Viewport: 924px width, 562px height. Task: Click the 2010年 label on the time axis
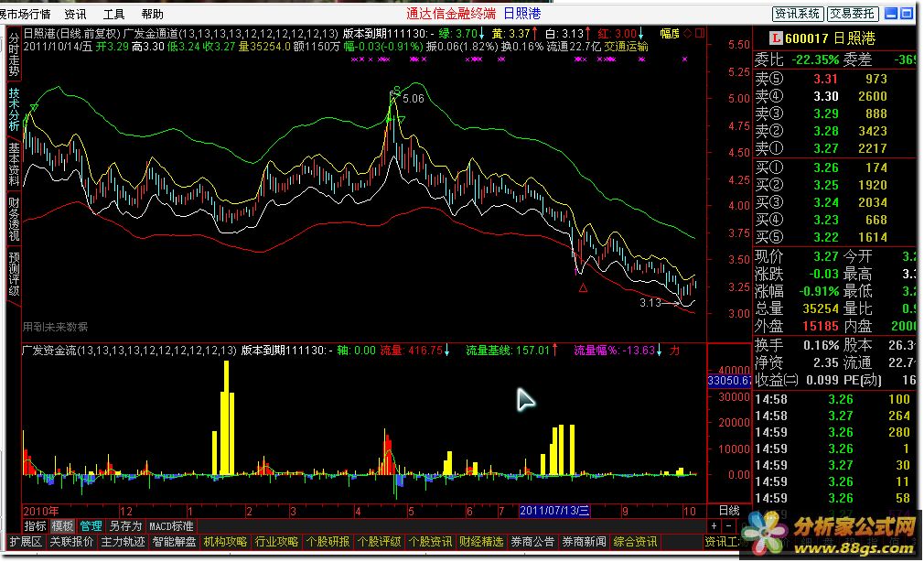coord(40,511)
